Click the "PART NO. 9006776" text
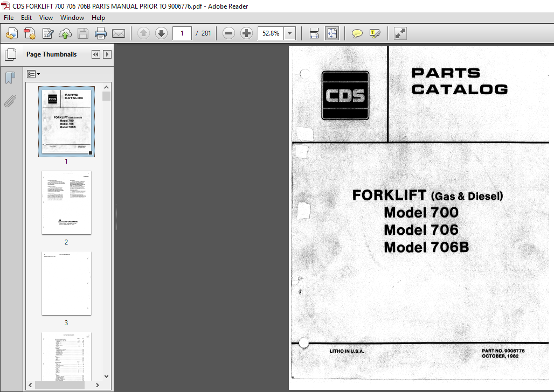This screenshot has height=392, width=554. click(503, 351)
